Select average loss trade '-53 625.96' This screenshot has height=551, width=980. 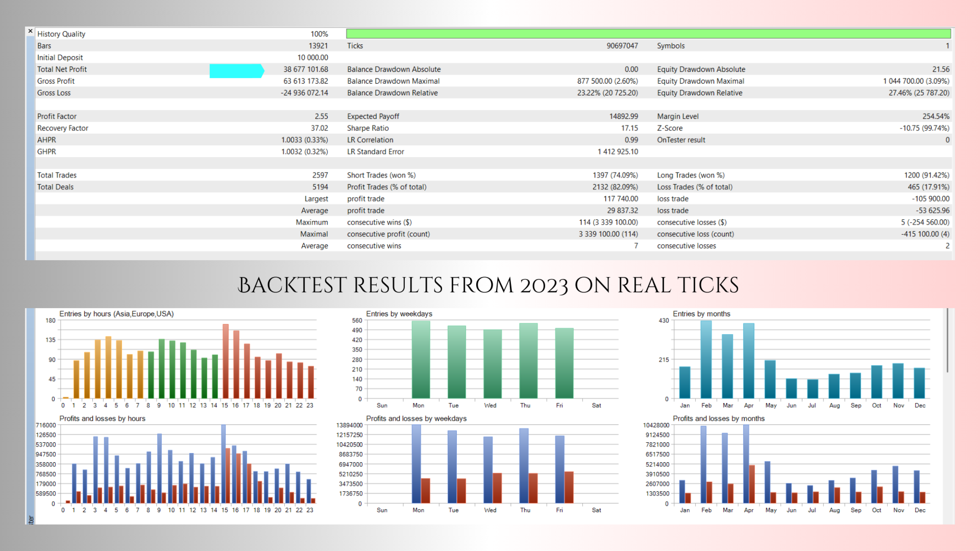click(933, 211)
